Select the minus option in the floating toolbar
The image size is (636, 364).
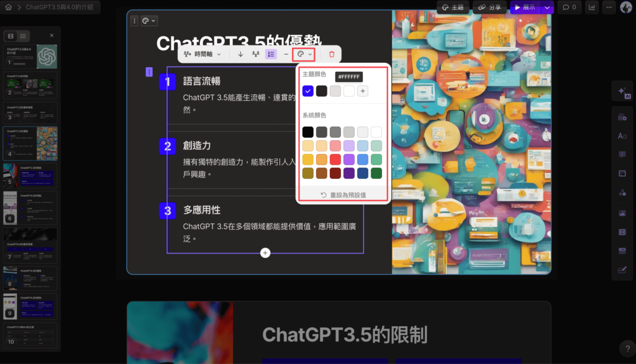click(x=286, y=54)
